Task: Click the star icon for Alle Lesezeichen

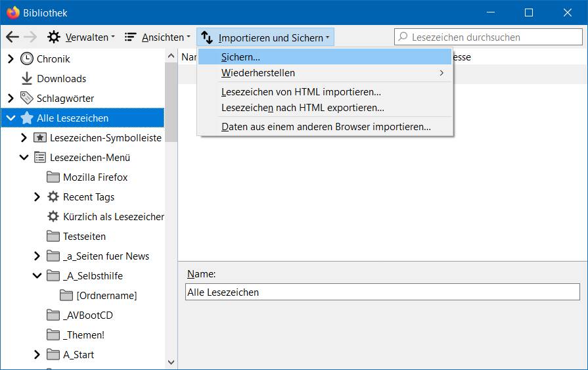Action: [27, 118]
